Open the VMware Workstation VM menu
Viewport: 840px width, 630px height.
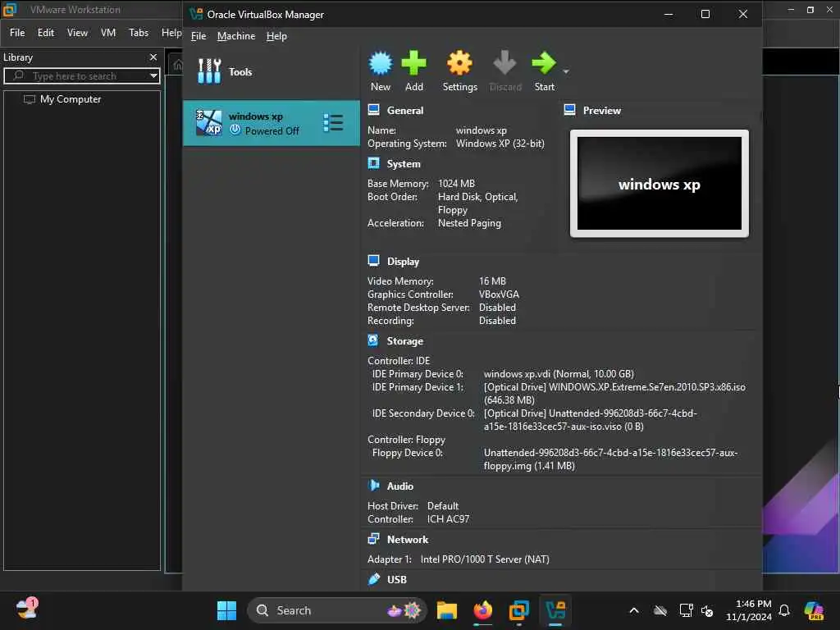(x=108, y=33)
